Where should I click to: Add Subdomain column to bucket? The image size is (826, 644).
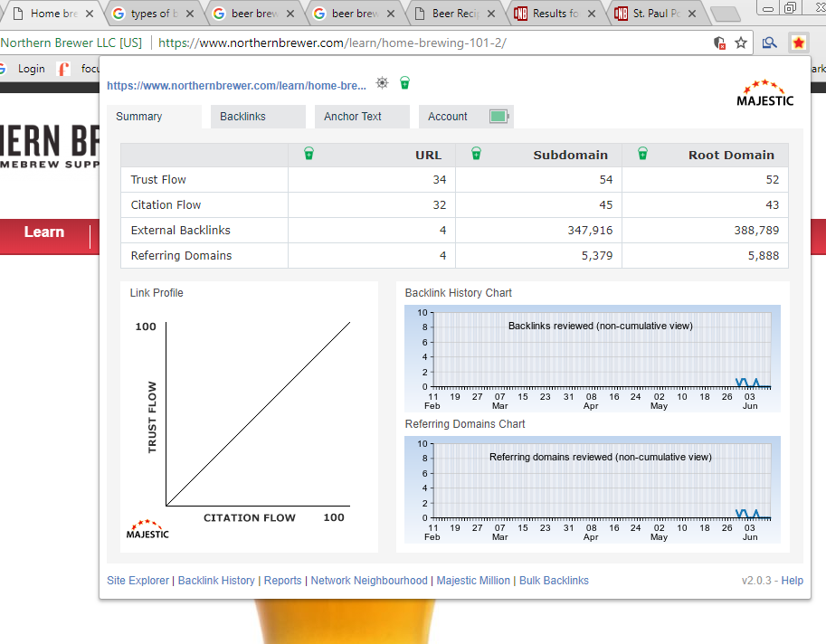pyautogui.click(x=476, y=154)
